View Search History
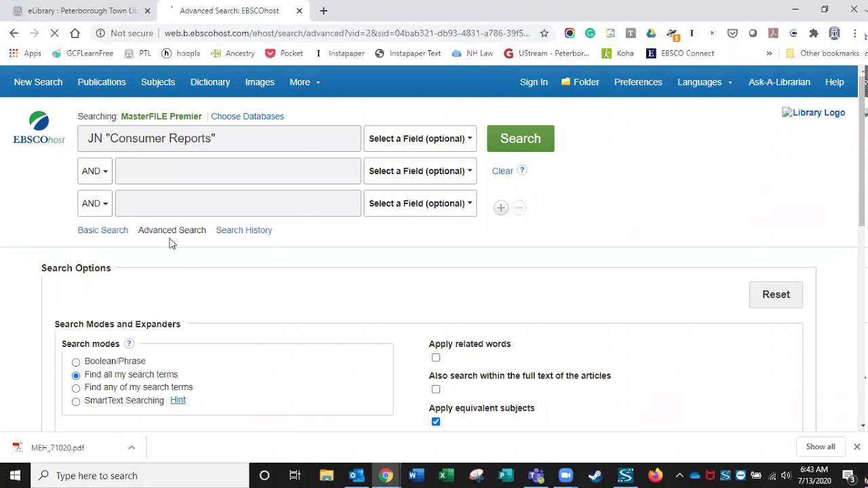Screen dimensions: 868x488 [244, 230]
